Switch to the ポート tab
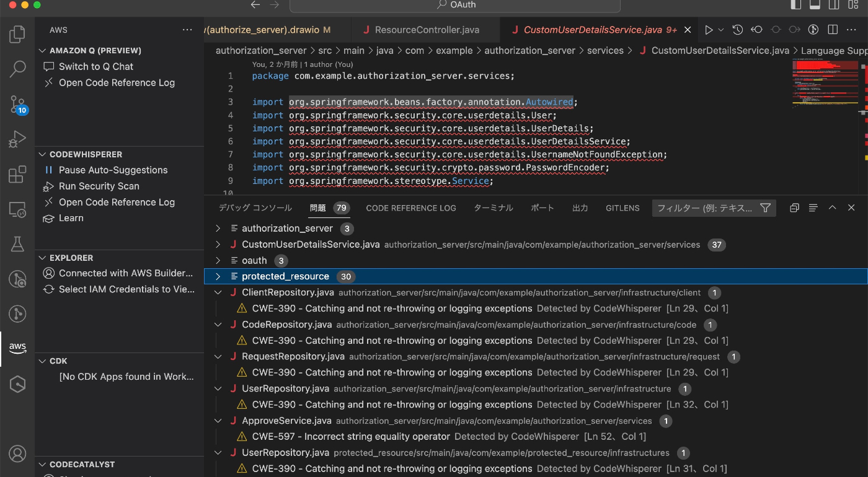 click(542, 208)
